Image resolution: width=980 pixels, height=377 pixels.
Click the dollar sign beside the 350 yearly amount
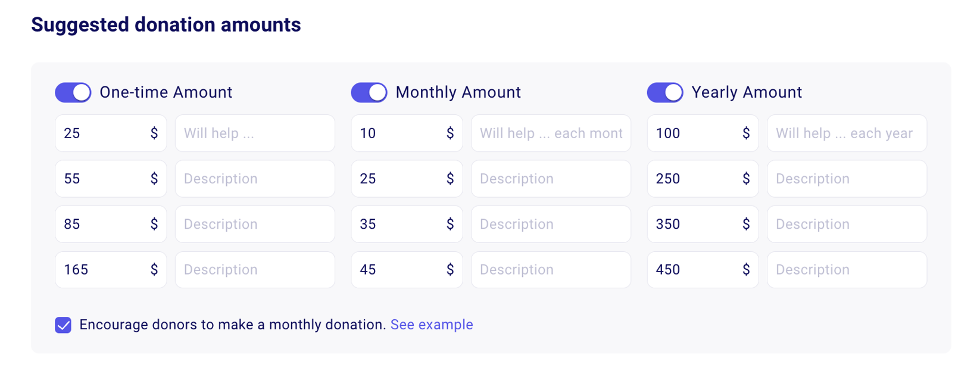click(x=746, y=224)
